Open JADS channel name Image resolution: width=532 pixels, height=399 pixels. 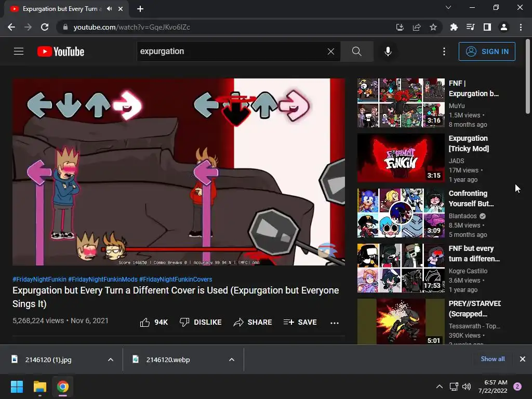pos(456,161)
